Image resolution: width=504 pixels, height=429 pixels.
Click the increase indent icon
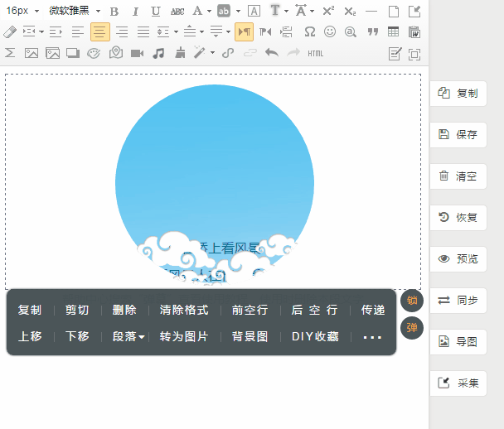pyautogui.click(x=56, y=31)
